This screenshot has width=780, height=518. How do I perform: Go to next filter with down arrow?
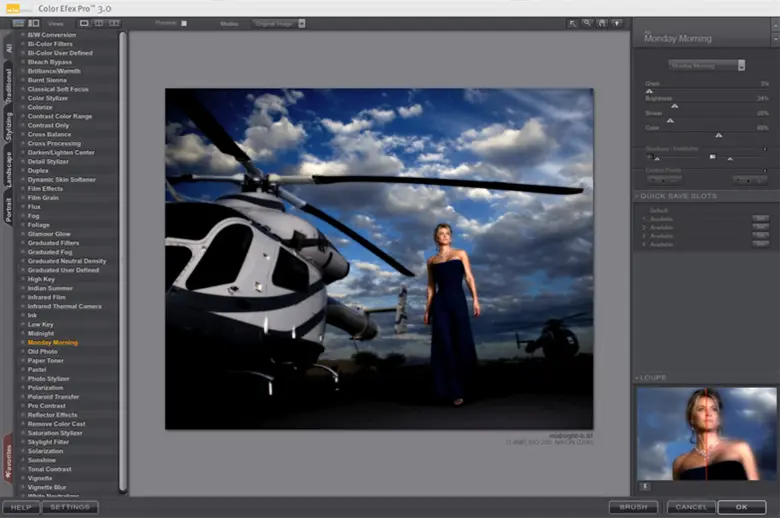pos(775,38)
